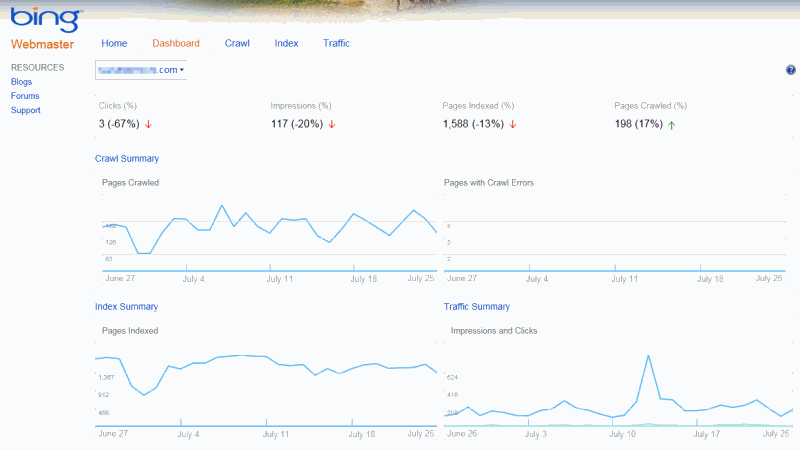Click red down arrow beside Pages Indexed

click(512, 124)
